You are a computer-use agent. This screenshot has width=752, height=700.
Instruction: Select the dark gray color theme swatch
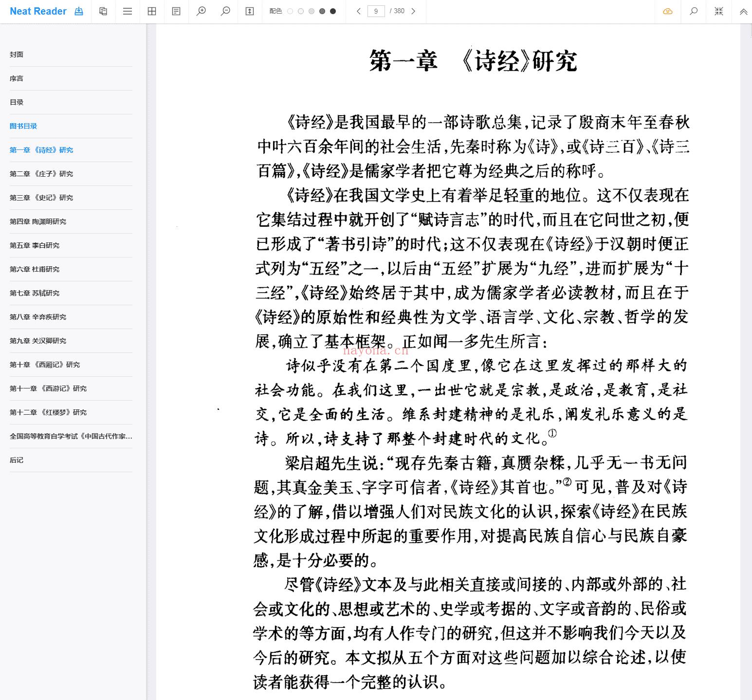click(322, 11)
